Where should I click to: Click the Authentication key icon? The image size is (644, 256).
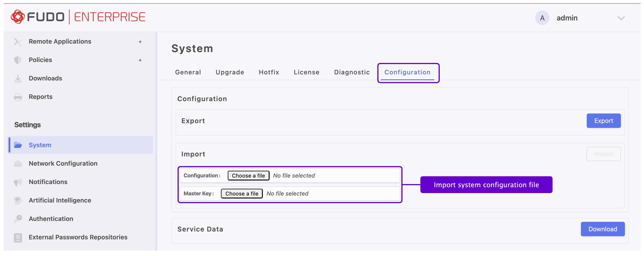tap(18, 219)
